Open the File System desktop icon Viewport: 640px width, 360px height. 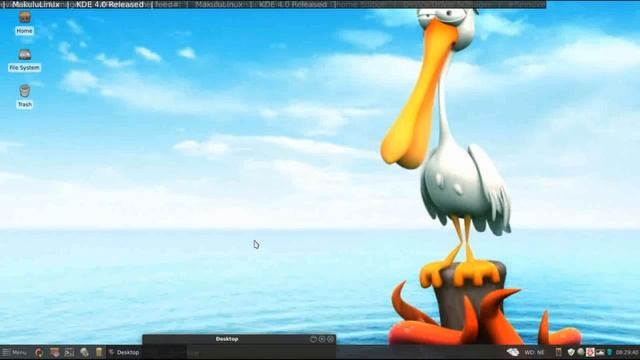[x=24, y=60]
